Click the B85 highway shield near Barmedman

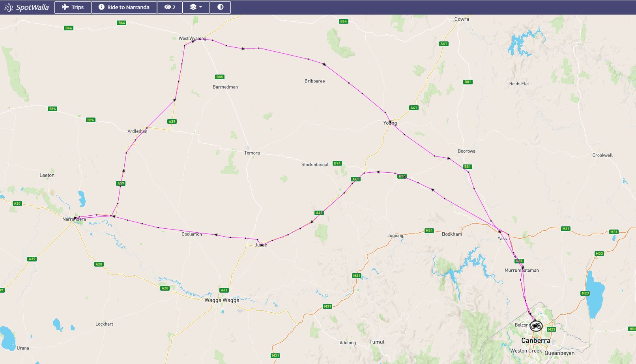pyautogui.click(x=219, y=77)
